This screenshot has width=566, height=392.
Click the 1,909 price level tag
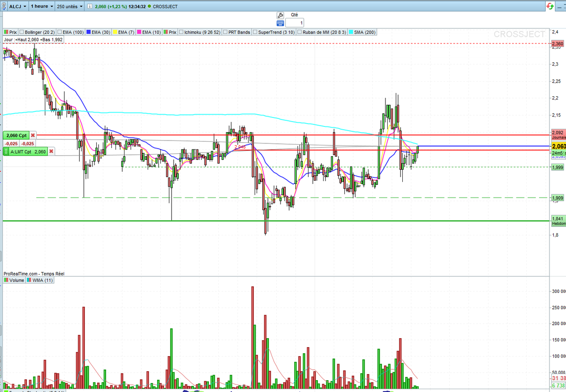click(x=557, y=198)
